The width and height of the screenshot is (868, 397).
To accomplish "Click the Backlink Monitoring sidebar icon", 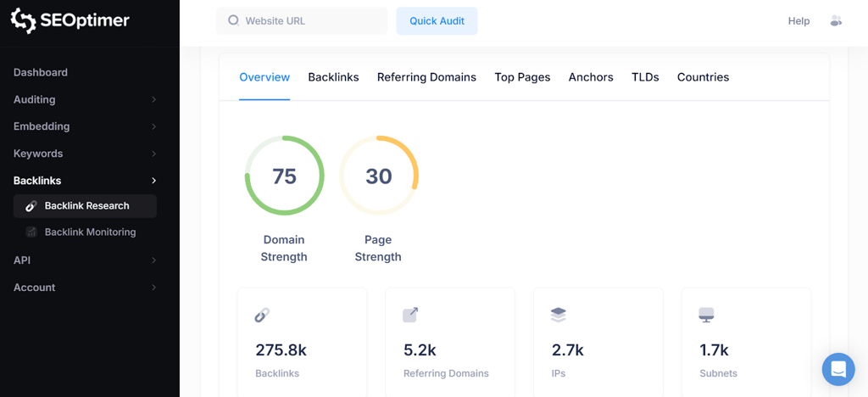I will coord(31,232).
